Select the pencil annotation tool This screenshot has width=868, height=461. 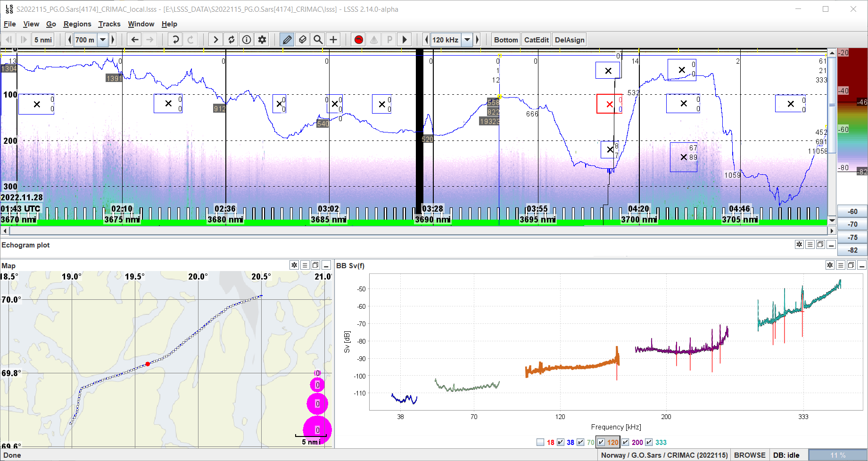click(x=287, y=40)
